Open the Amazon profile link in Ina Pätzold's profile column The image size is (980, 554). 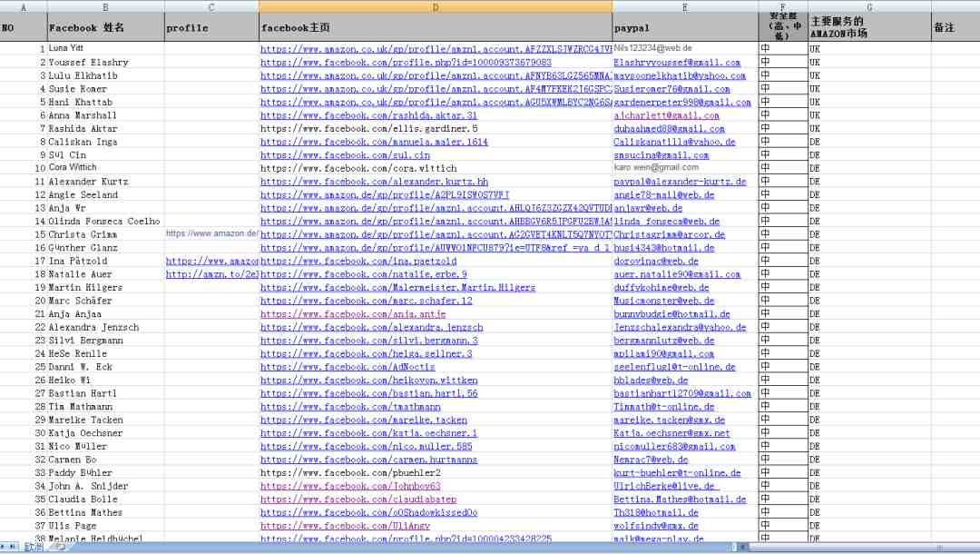[211, 262]
